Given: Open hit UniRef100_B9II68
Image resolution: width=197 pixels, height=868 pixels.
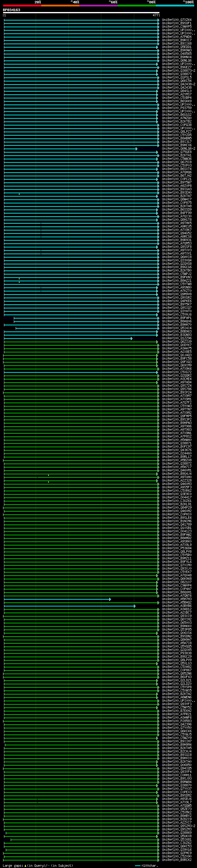Looking at the screenshot, I should tap(177, 43).
